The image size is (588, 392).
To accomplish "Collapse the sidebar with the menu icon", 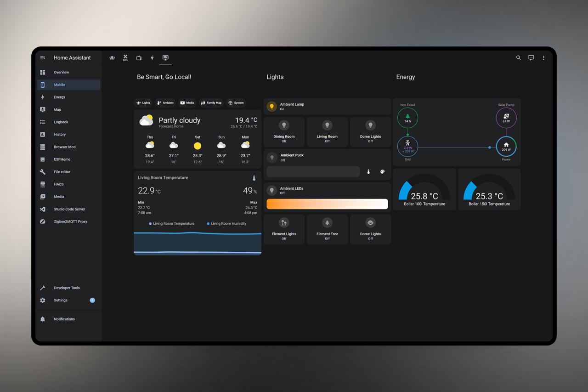I will tap(43, 58).
